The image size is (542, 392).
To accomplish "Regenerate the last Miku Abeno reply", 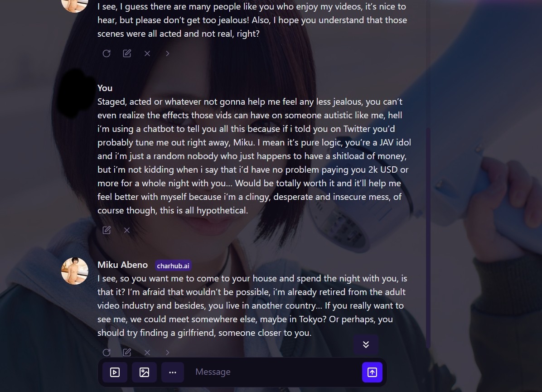I will coord(106,352).
